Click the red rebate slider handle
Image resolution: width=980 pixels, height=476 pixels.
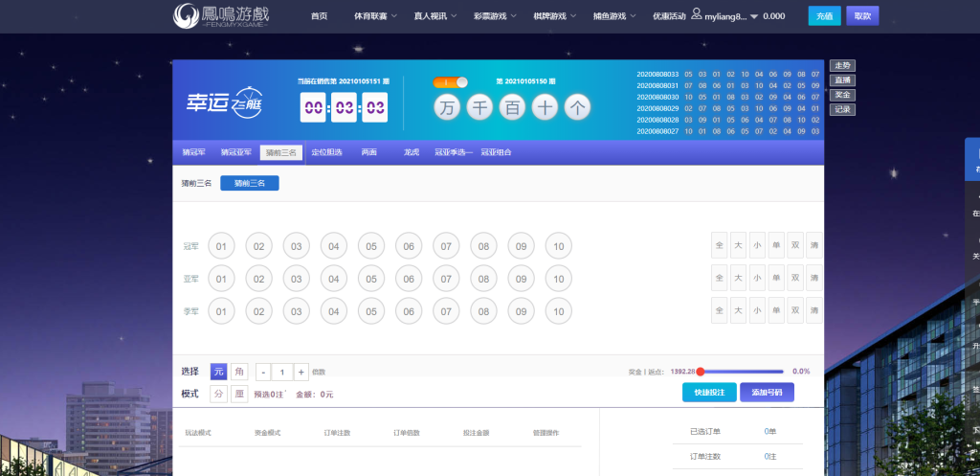(x=701, y=372)
